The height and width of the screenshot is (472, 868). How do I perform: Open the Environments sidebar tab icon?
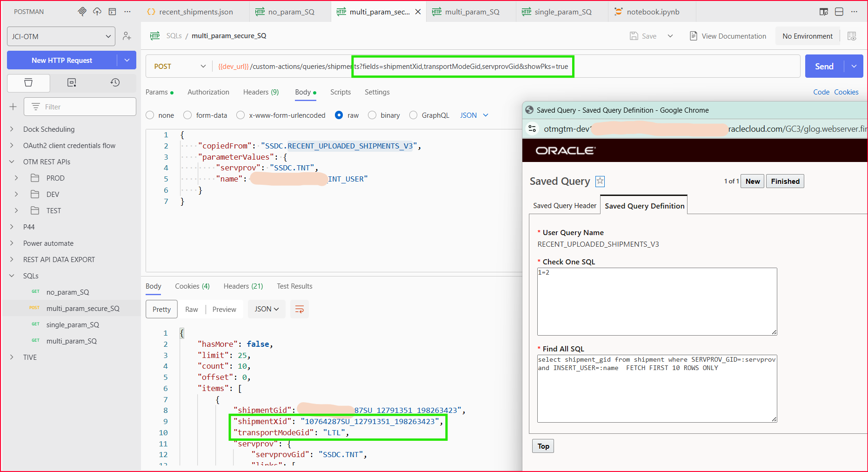[72, 82]
